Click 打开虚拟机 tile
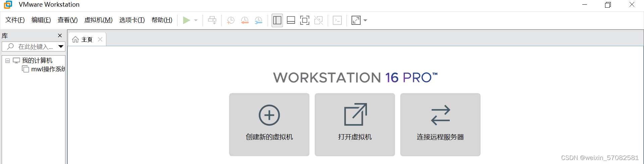 click(x=355, y=125)
